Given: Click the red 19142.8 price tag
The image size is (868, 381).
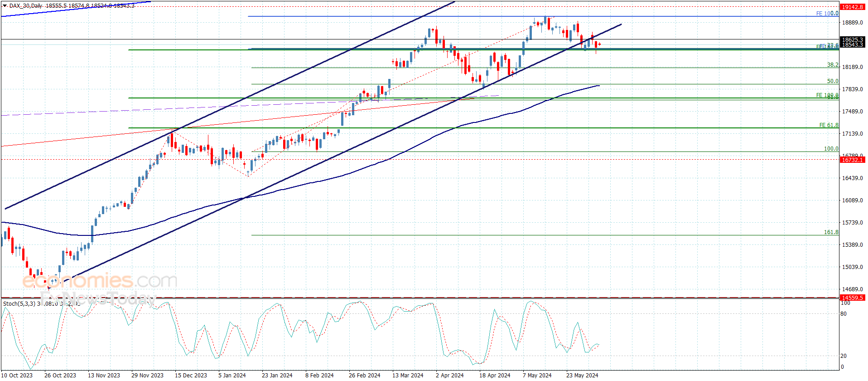Looking at the screenshot, I should 852,7.
